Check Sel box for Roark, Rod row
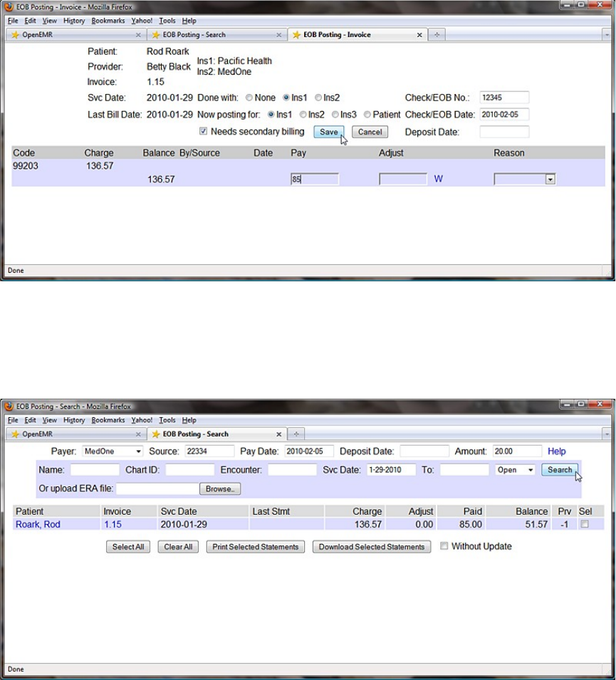 (x=585, y=524)
